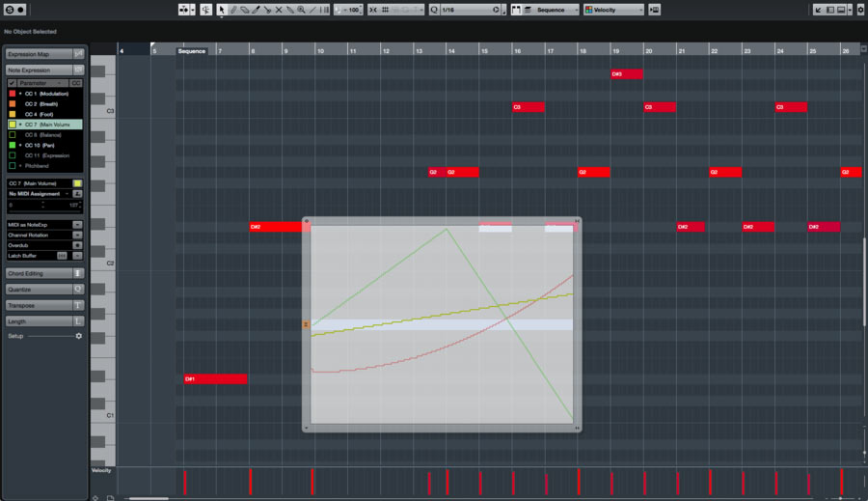Expand the Expression Map section

pyautogui.click(x=44, y=54)
